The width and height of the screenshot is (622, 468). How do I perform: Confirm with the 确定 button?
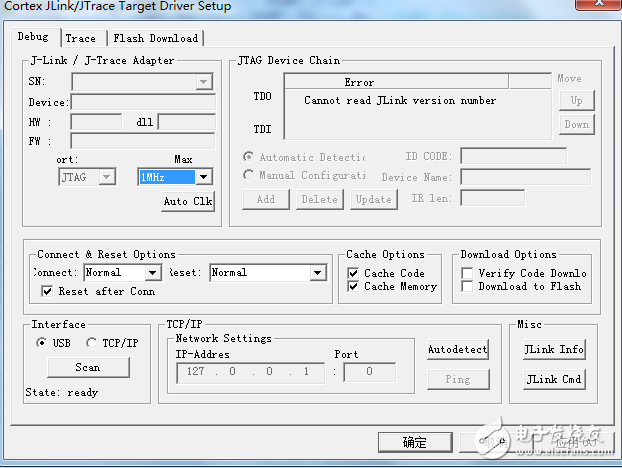415,442
